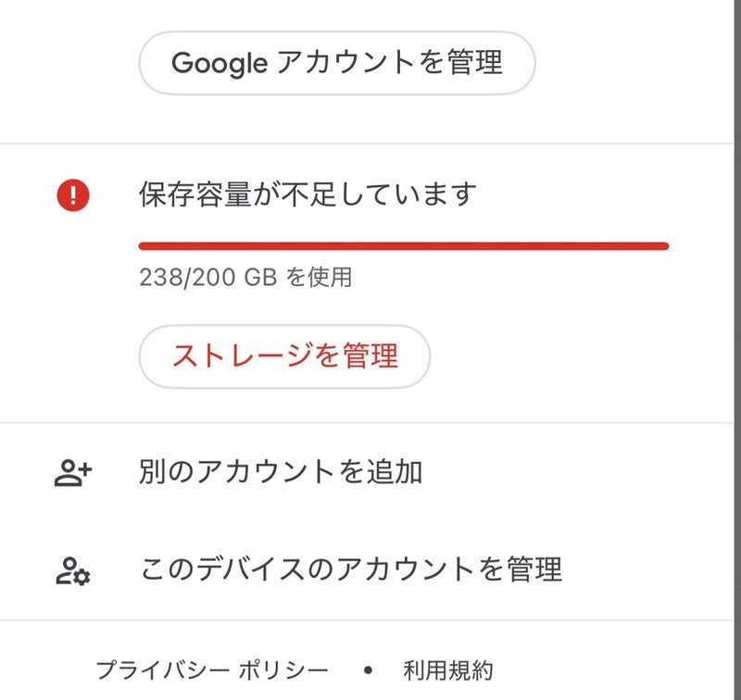Choose このデバイスのアカウントを管理 option
The width and height of the screenshot is (741, 700).
[350, 569]
